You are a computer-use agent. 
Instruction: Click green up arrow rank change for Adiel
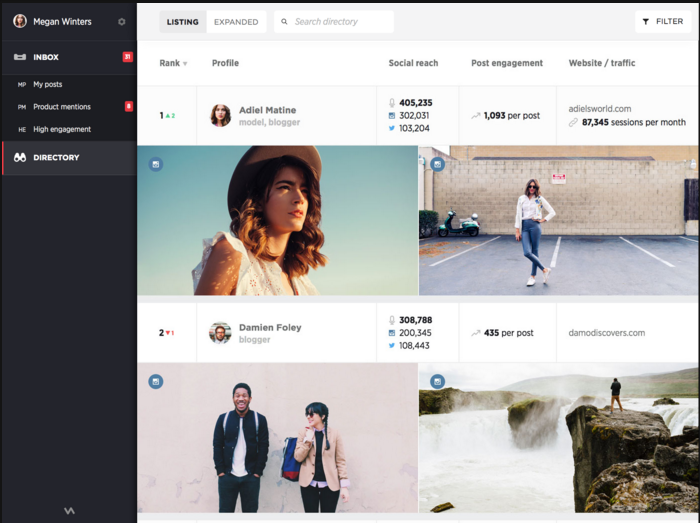[170, 116]
